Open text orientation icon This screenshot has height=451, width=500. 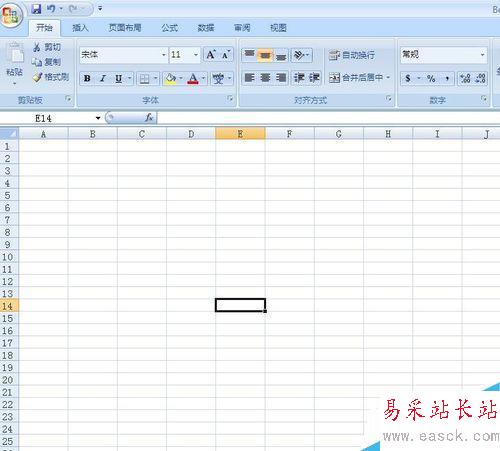(299, 55)
